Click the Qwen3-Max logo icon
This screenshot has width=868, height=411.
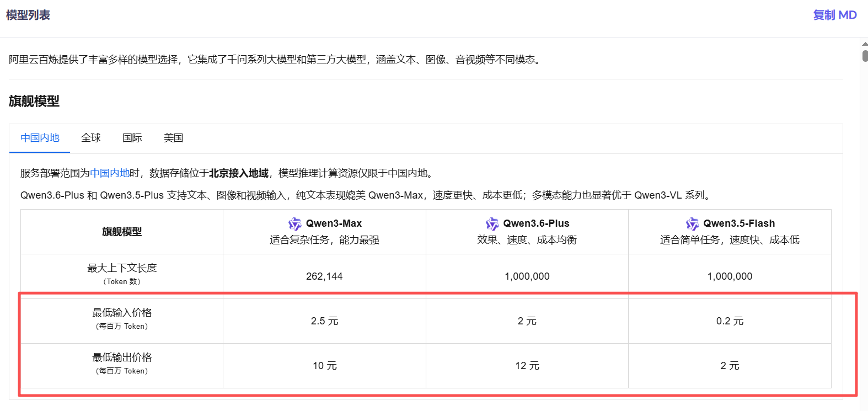click(295, 223)
